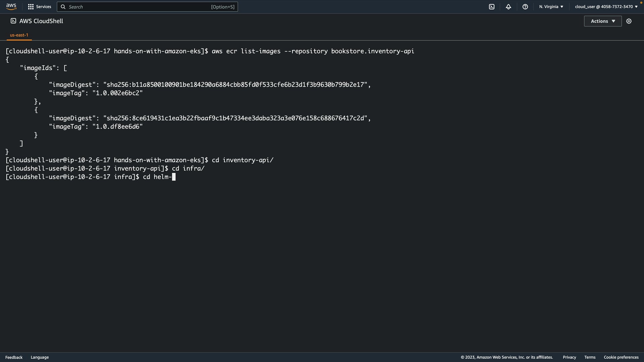Select the us-east-1 terminal tab
Viewport: 644px width, 362px height.
click(19, 35)
